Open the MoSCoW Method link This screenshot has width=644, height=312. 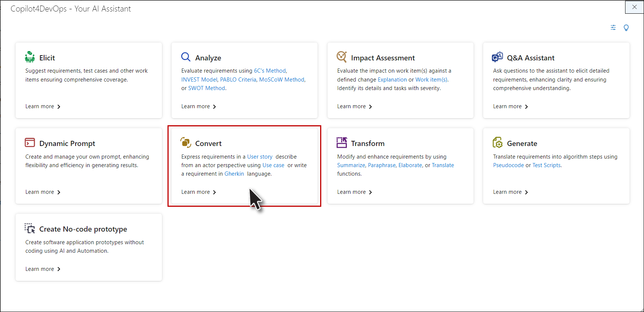[282, 80]
